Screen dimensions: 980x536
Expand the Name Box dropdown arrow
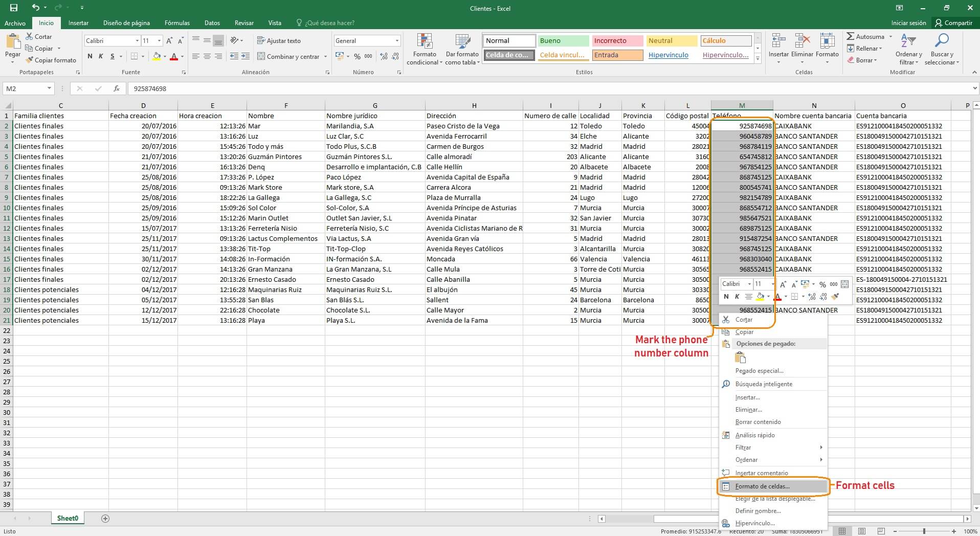(x=49, y=88)
